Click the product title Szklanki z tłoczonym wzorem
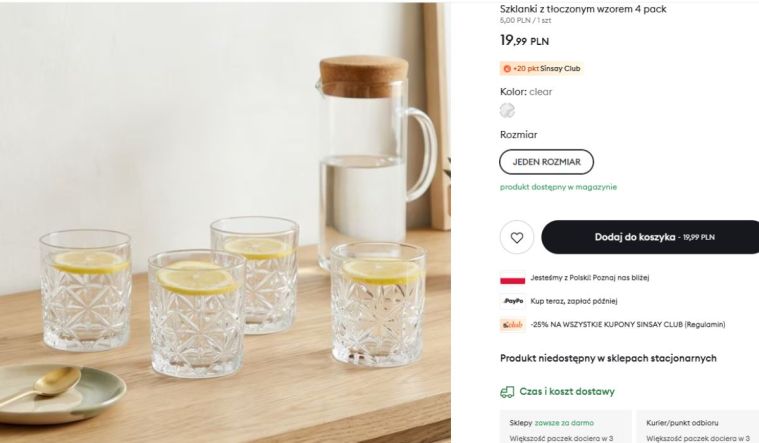This screenshot has height=443, width=759. pos(583,9)
